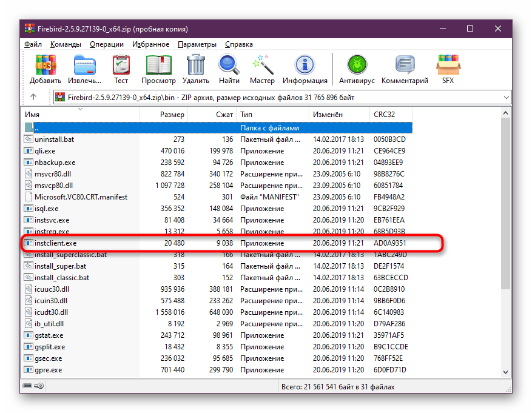Click the Папка с файлами type cell

coord(270,128)
